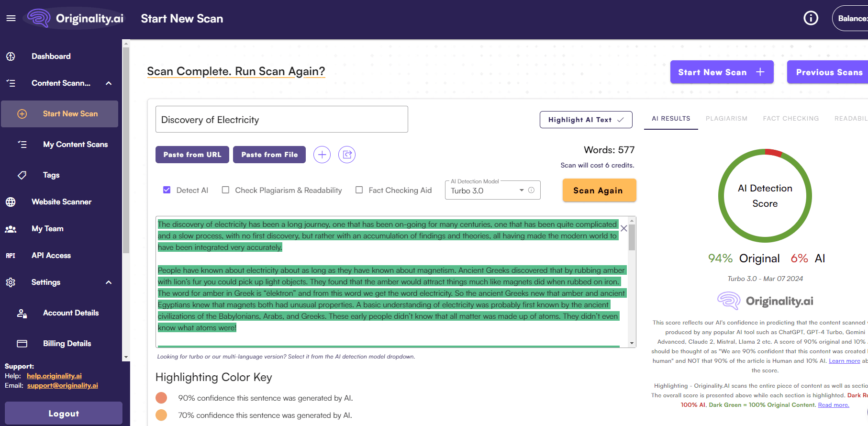Open the AI Detection Model dropdown
Screen dimensions: 868x426
(521, 191)
